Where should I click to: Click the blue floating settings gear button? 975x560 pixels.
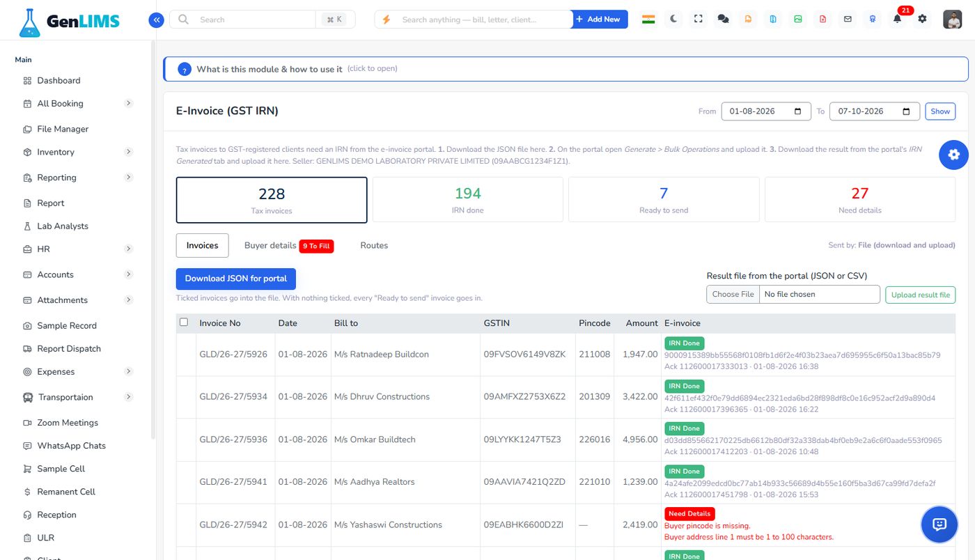click(x=953, y=155)
